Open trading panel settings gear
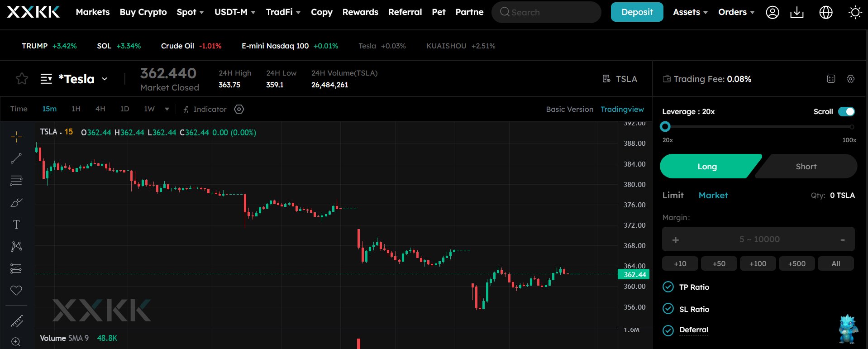This screenshot has width=868, height=349. [851, 79]
